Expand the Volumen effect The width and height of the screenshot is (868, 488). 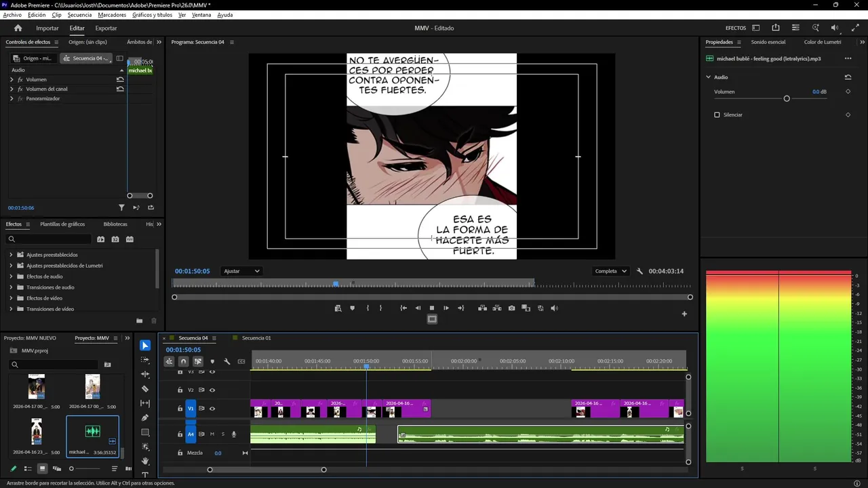[x=12, y=79]
